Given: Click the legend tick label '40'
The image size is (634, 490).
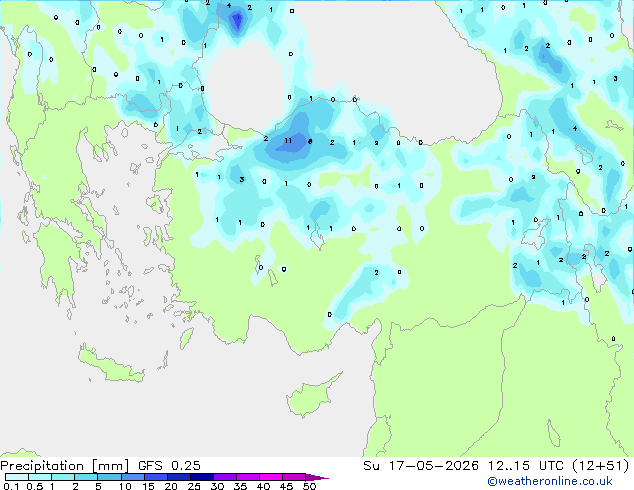Looking at the screenshot, I should tap(263, 486).
